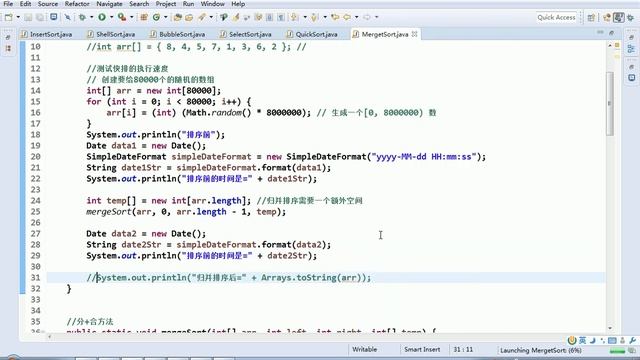Click the Search flashlight icon

coord(202,17)
